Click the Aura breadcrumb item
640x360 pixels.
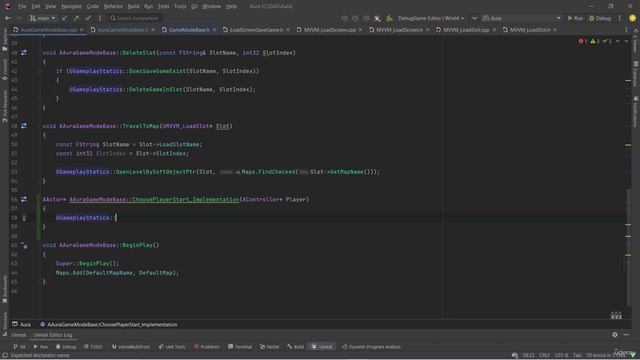coord(22,324)
